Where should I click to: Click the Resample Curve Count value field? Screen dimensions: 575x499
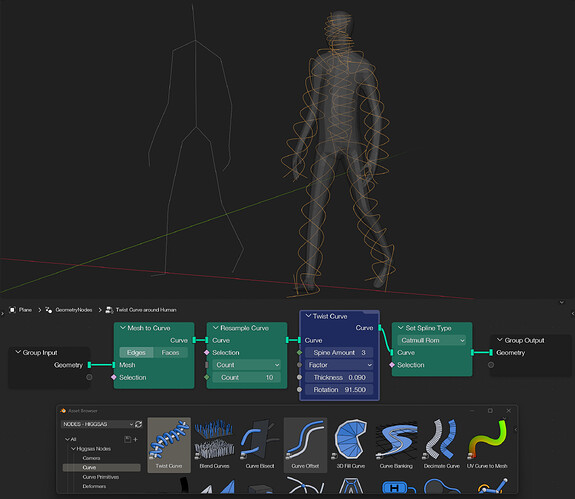[247, 377]
